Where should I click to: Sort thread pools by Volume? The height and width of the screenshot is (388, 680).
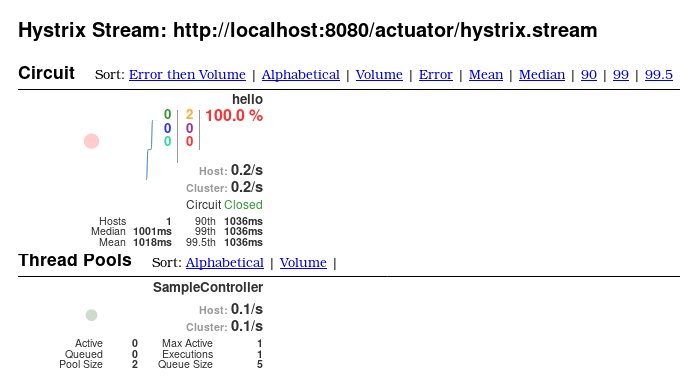[303, 263]
